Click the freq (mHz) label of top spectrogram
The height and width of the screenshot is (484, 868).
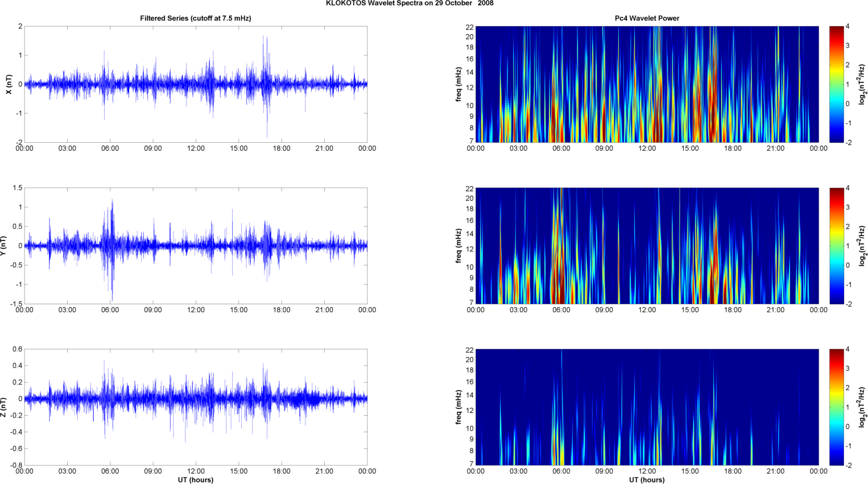click(458, 84)
